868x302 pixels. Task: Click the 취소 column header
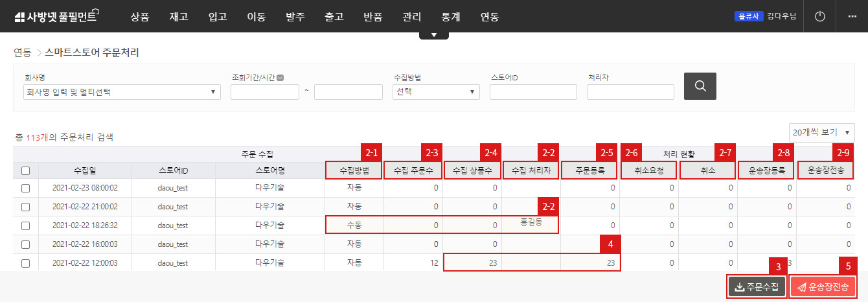click(708, 171)
